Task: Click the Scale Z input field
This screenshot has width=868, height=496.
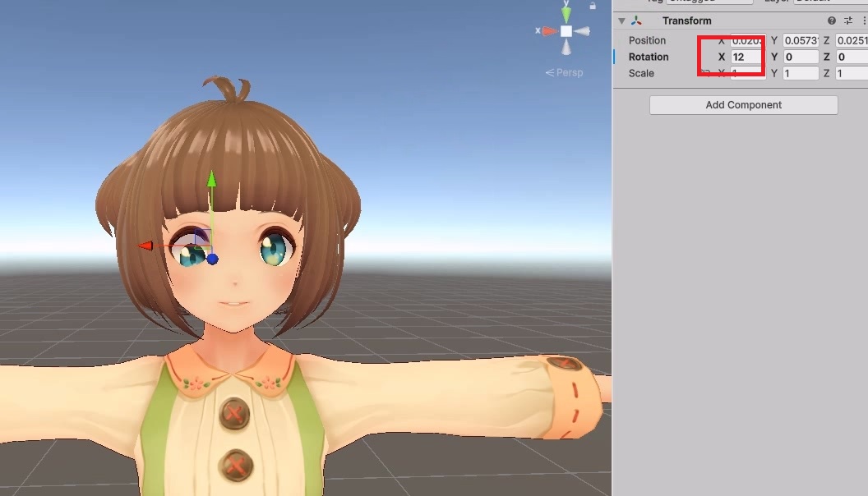Action: 852,74
